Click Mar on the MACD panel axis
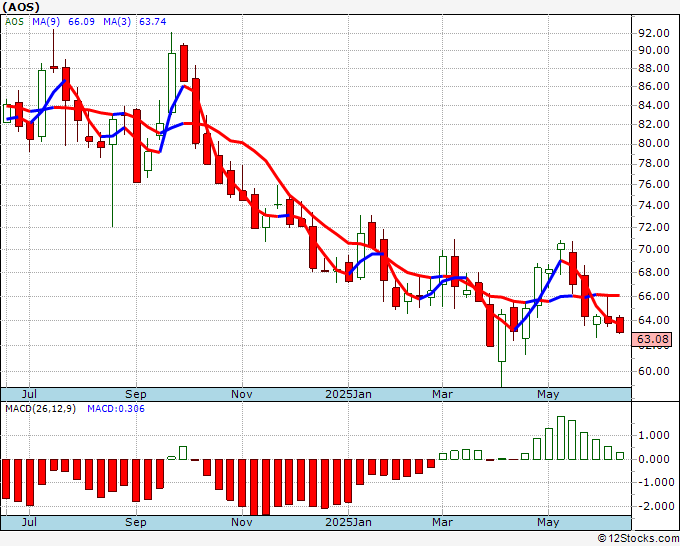Viewport: 680px width, 546px height. coord(442,522)
